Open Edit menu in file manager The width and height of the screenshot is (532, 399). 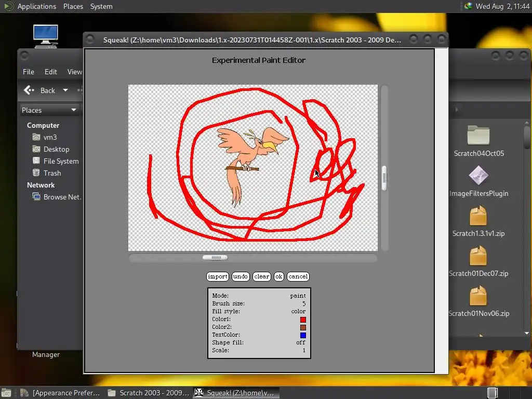coord(50,72)
